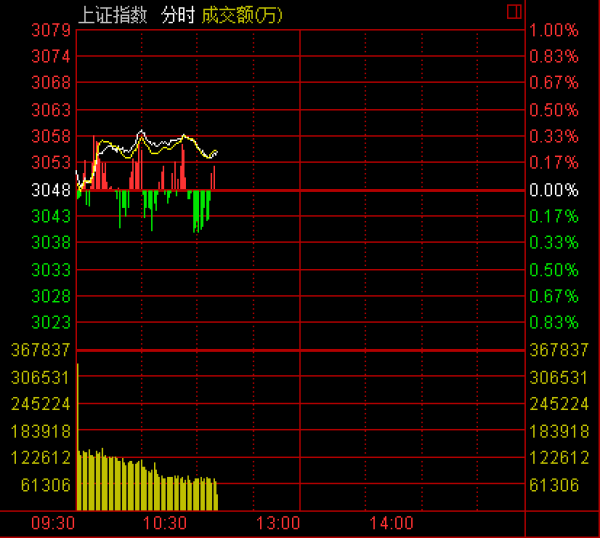Click the 成交额(万) turnover label

[x=241, y=13]
